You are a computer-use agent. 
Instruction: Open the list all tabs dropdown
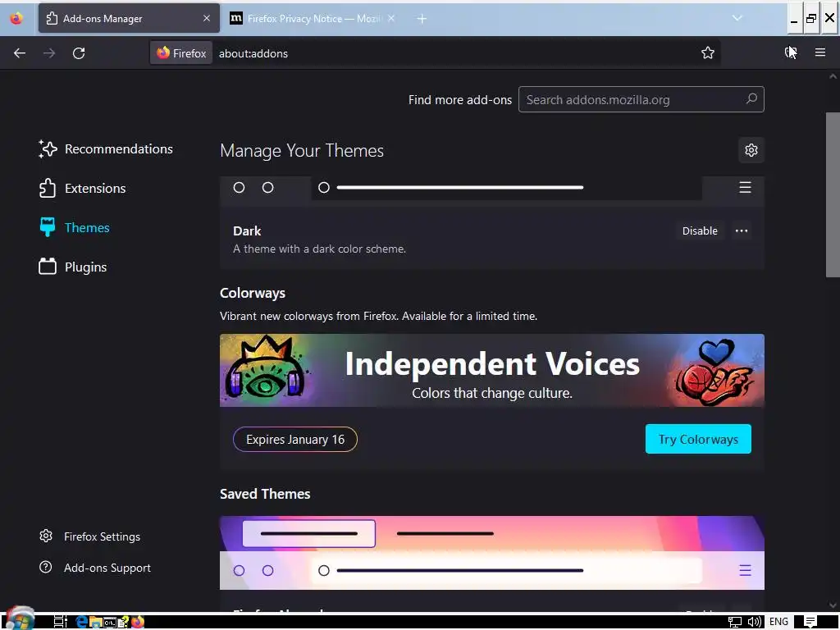[737, 18]
